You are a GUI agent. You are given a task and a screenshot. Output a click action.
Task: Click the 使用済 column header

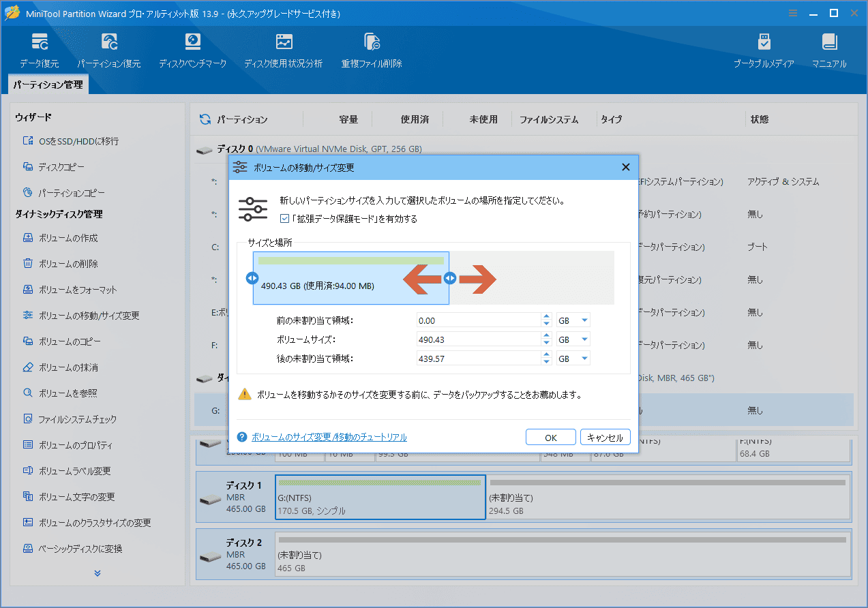point(415,119)
